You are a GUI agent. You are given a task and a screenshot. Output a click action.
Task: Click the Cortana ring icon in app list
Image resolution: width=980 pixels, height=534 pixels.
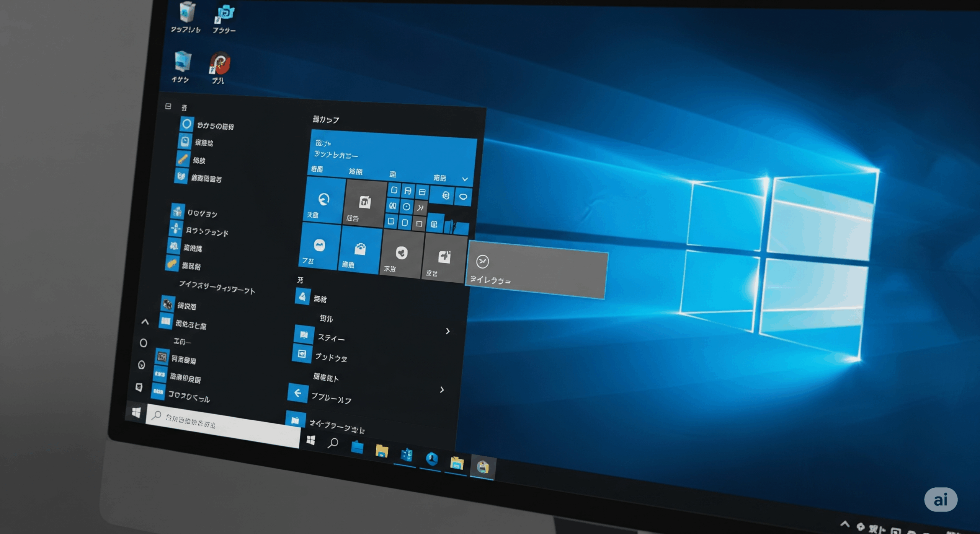pyautogui.click(x=187, y=124)
